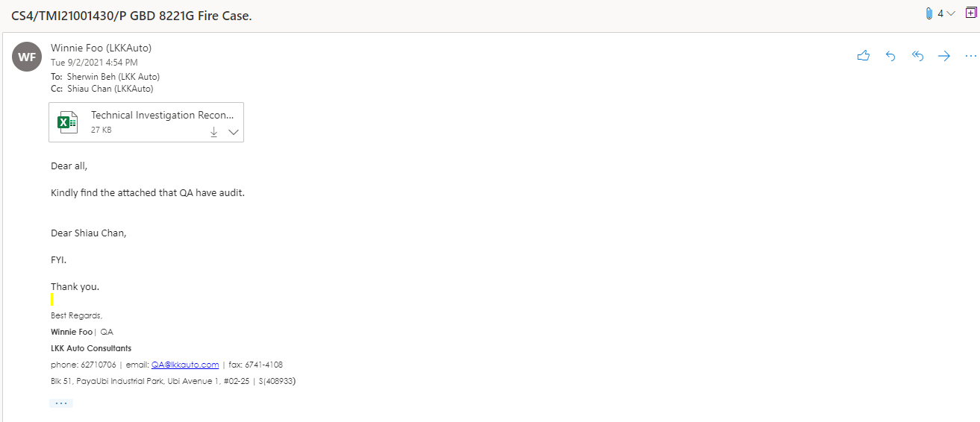This screenshot has width=980, height=422.
Task: Click the Reply all arrow icon
Action: [917, 56]
